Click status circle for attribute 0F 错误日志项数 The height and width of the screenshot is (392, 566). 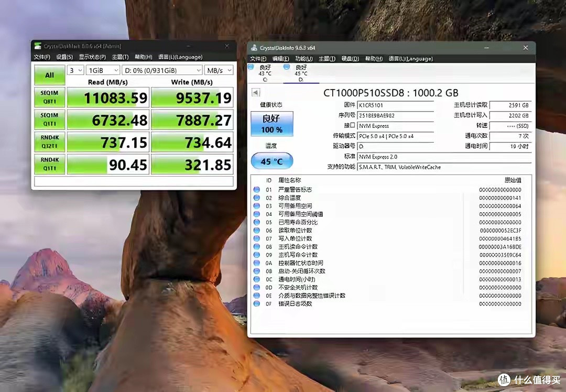[257, 303]
